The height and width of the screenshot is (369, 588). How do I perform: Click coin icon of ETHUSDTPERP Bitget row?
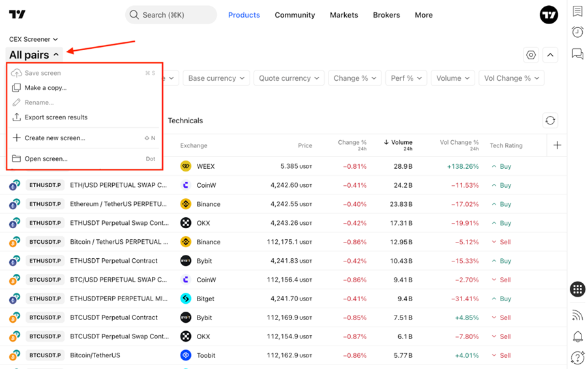click(x=14, y=299)
